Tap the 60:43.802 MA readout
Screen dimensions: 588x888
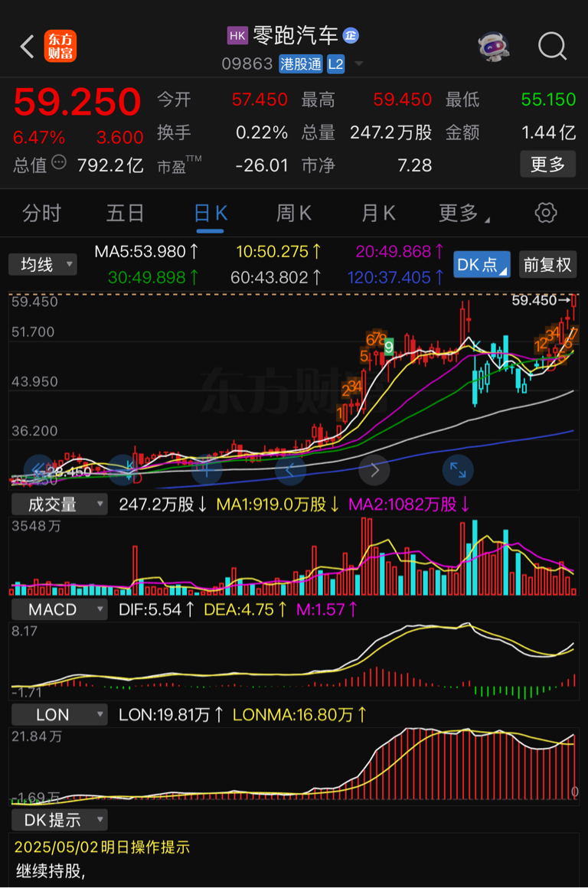tap(276, 277)
